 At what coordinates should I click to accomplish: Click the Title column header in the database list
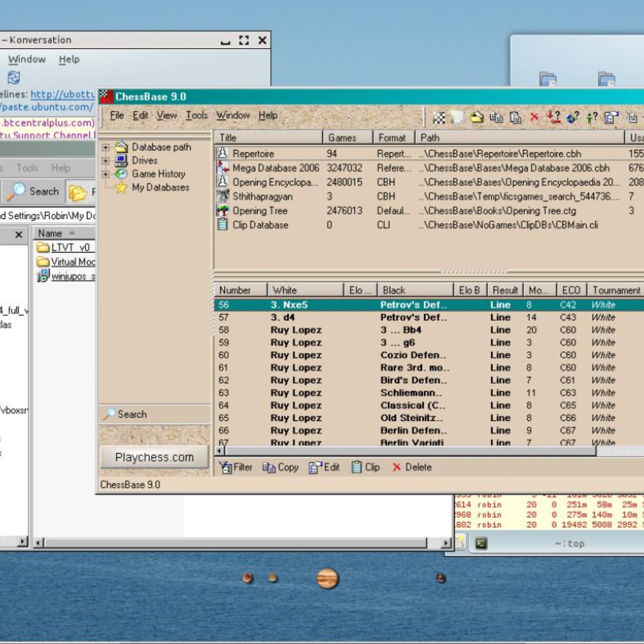[x=269, y=138]
